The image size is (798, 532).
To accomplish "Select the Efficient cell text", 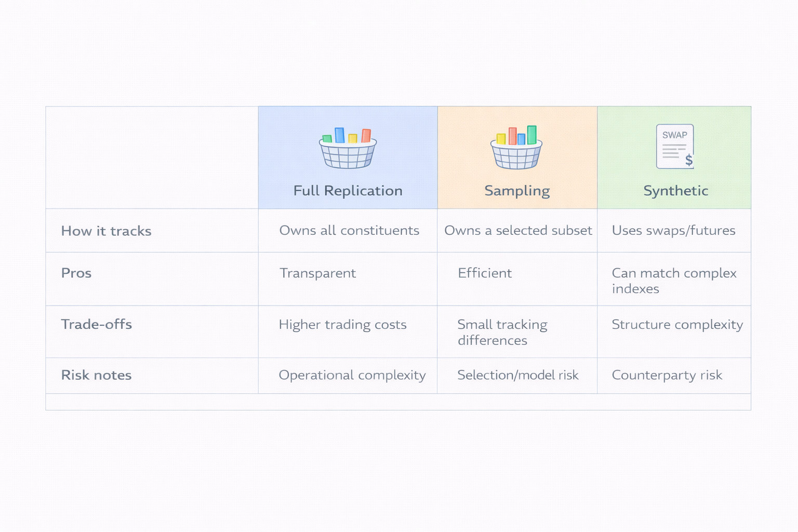I will click(485, 273).
